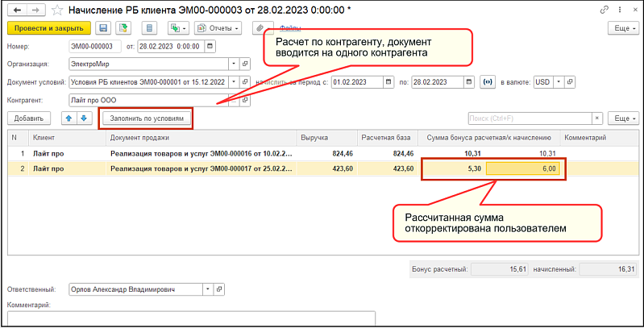
Task: Click the post document icon
Action: [x=123, y=28]
